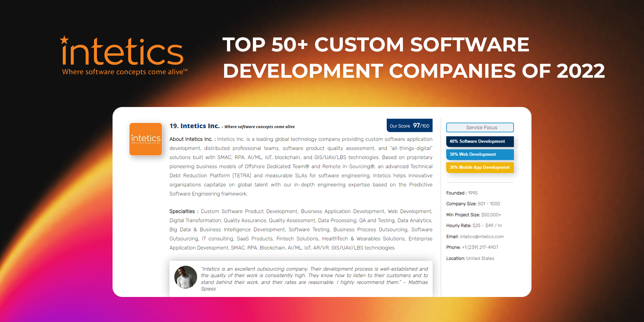
Task: Click the Our Score 97/100 badge
Action: 409,126
